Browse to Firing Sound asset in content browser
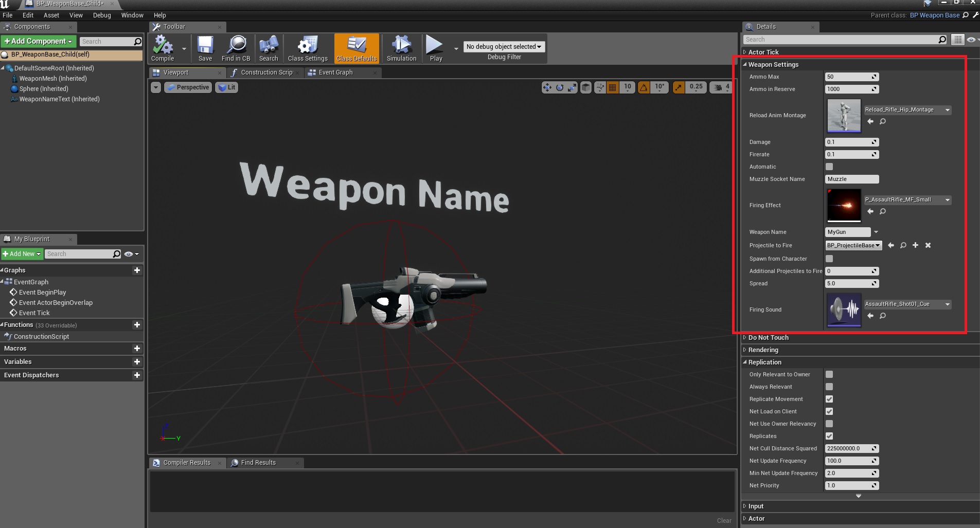Screen dimensions: 980x528 click(883, 316)
